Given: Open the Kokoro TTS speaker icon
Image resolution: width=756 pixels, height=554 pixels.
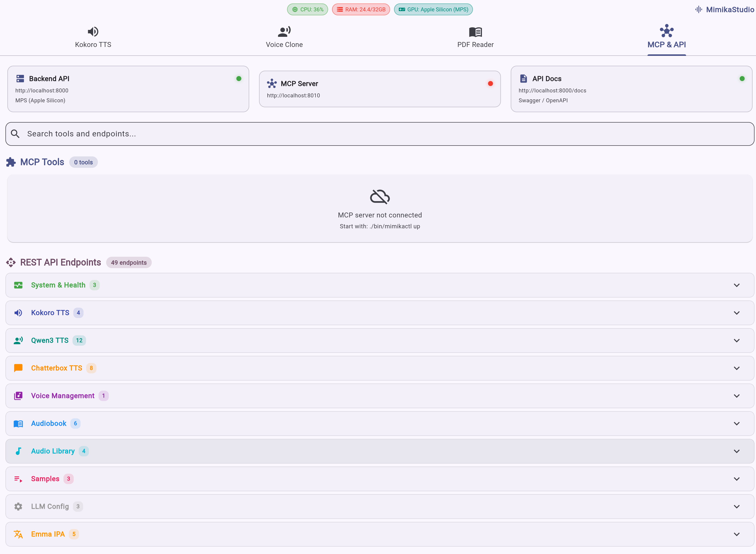Looking at the screenshot, I should pyautogui.click(x=93, y=32).
